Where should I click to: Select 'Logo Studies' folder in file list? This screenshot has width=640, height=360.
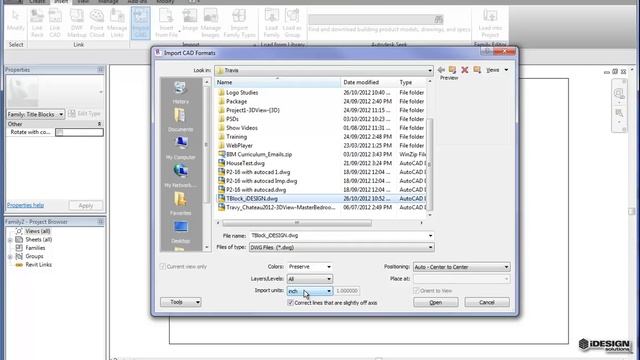tap(242, 93)
